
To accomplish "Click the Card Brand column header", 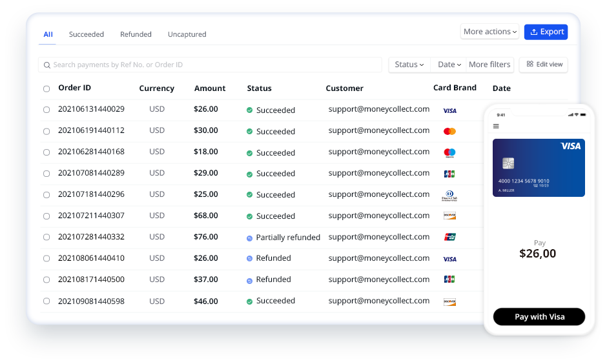I will pos(455,88).
